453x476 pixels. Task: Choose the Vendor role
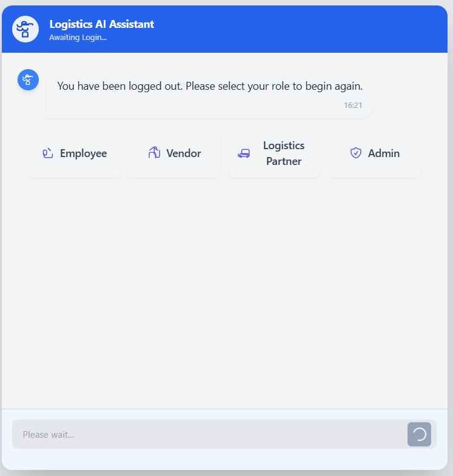click(x=174, y=153)
